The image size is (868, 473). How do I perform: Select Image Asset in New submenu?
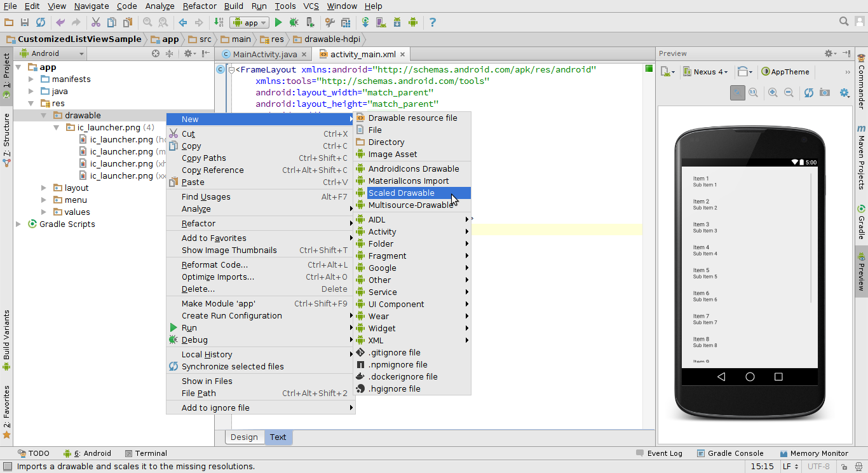coord(412,154)
